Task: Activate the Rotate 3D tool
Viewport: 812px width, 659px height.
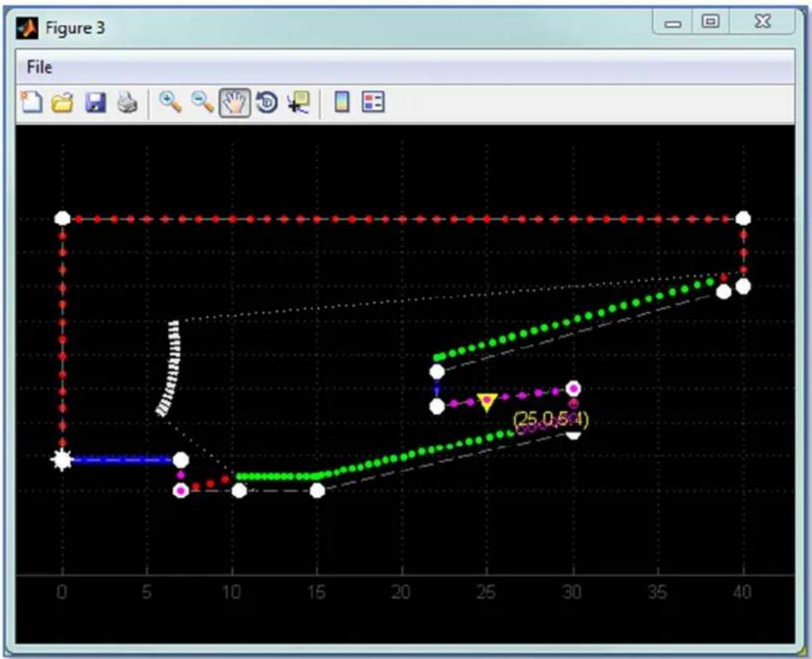Action: (267, 102)
